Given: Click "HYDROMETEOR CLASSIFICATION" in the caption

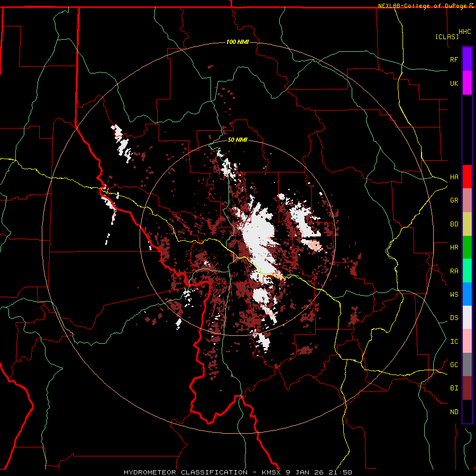Looking at the screenshot, I should 186,472.
